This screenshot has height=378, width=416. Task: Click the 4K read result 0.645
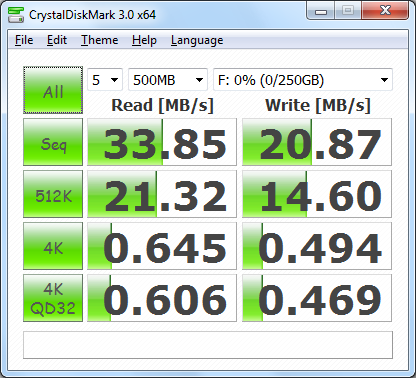click(x=162, y=246)
